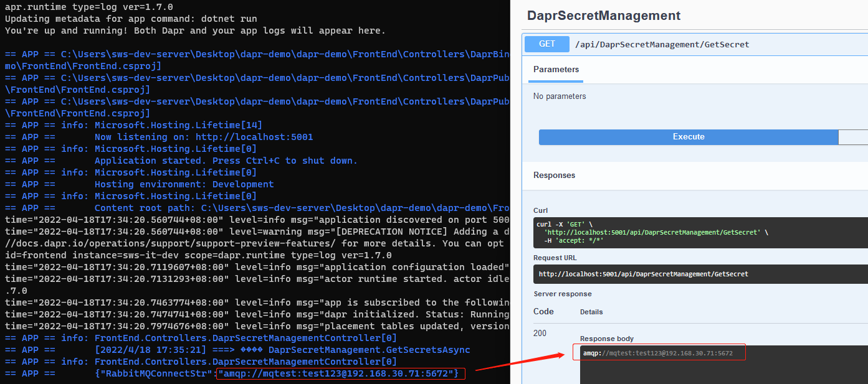Click terminal line 'DaprSecretManagement.GetSecretsAsync'
Image resolution: width=868 pixels, height=384 pixels.
(237, 350)
